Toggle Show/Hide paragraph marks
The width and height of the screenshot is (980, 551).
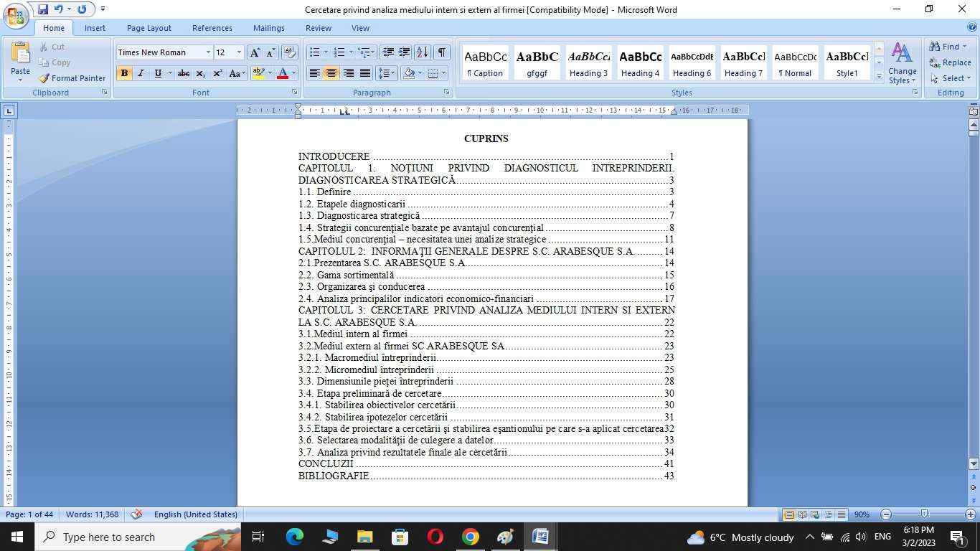pyautogui.click(x=442, y=52)
